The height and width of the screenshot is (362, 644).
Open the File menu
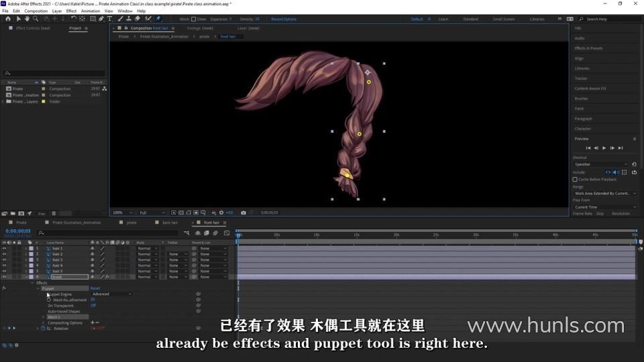pos(5,11)
